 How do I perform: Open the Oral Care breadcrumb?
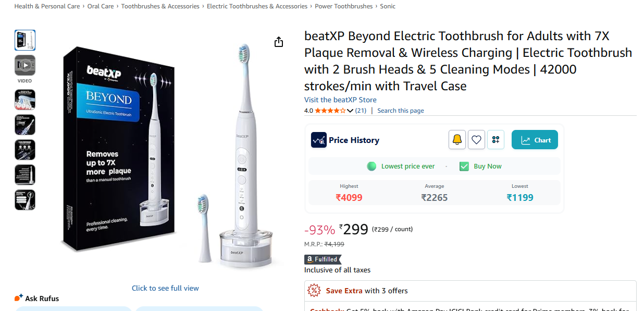[101, 6]
